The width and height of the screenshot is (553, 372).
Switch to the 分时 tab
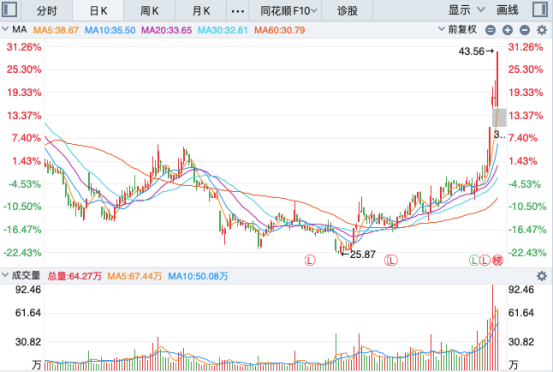pyautogui.click(x=47, y=11)
